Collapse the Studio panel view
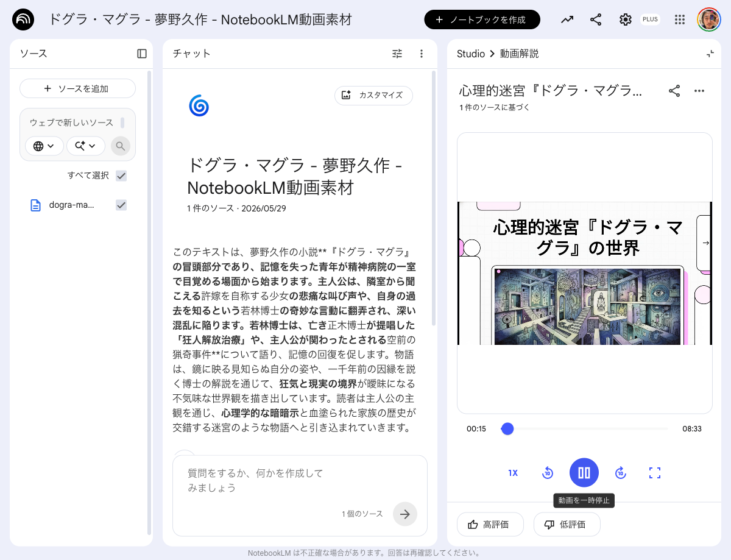Viewport: 731px width, 560px height. coord(710,54)
